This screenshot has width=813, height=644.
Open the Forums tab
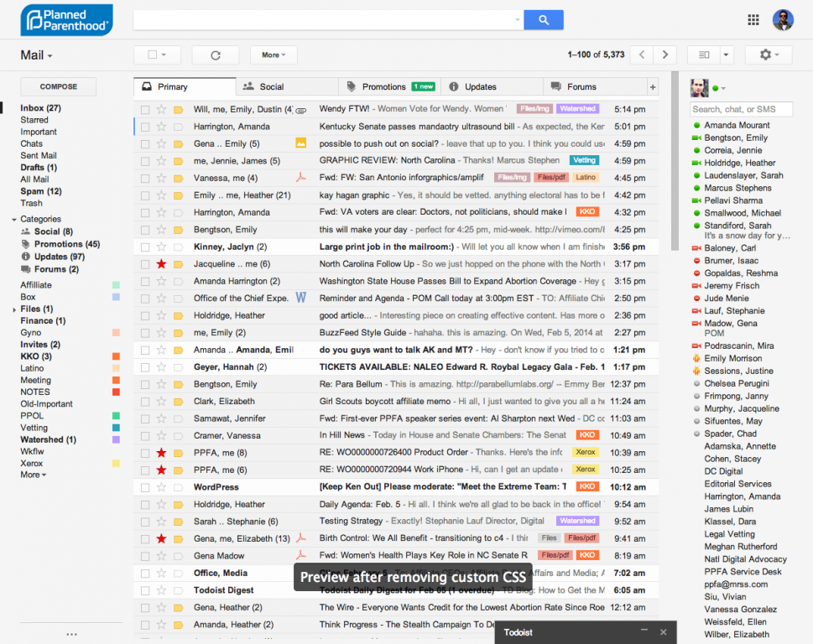(595, 87)
